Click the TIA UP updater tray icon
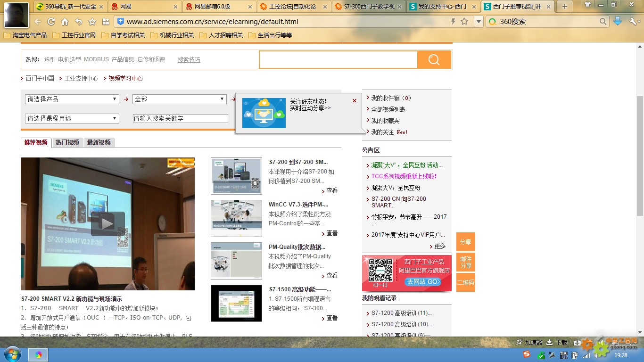Image resolution: width=644 pixels, height=362 pixels. click(564, 355)
